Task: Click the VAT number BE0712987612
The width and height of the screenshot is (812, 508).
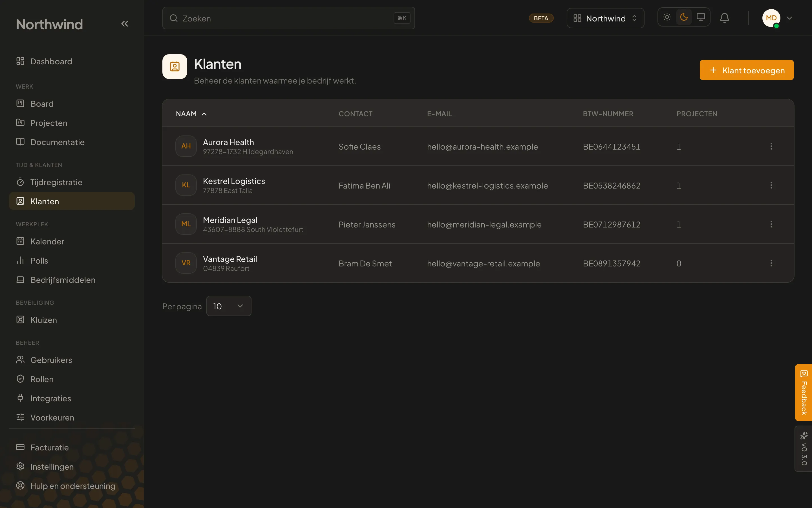Action: tap(611, 224)
